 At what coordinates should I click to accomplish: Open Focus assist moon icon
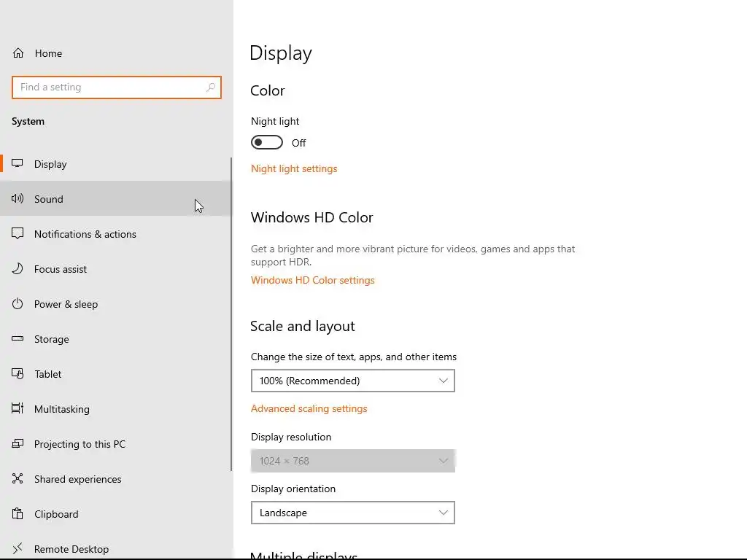coord(18,269)
